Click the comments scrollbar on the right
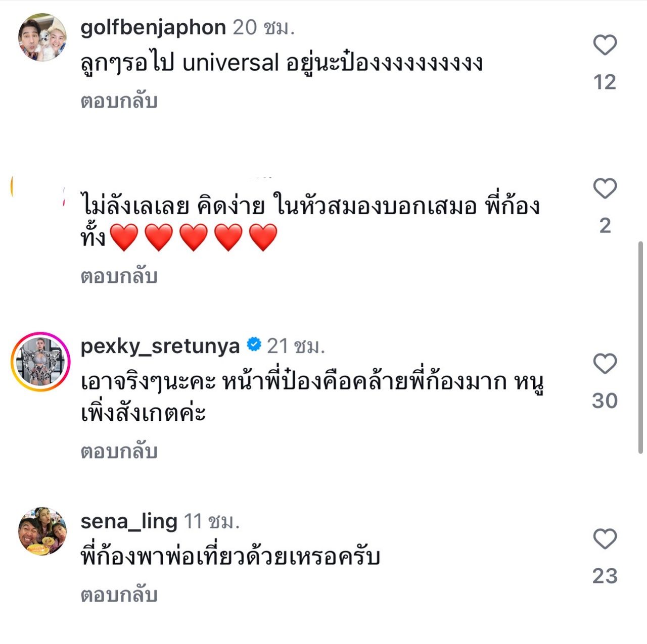647x644 pixels. coord(641,348)
